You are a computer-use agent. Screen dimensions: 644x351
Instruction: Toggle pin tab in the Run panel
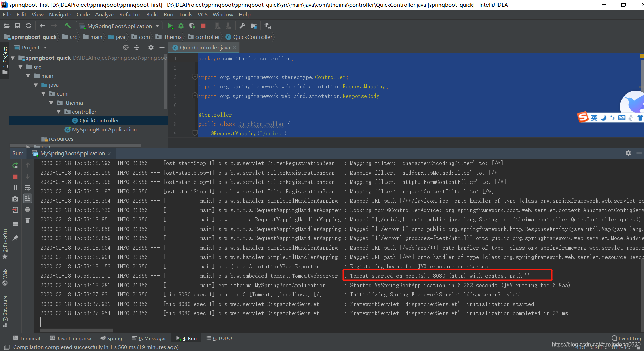coord(15,238)
